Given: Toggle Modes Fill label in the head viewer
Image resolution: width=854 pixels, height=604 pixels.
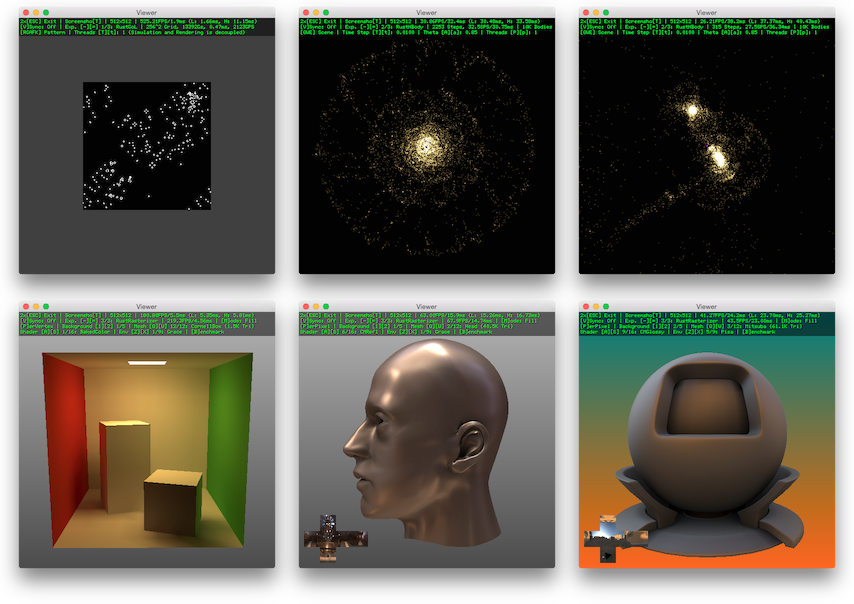Looking at the screenshot, I should [x=529, y=320].
